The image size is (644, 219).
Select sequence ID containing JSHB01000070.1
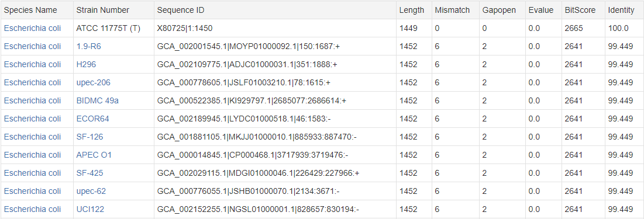tap(249, 191)
